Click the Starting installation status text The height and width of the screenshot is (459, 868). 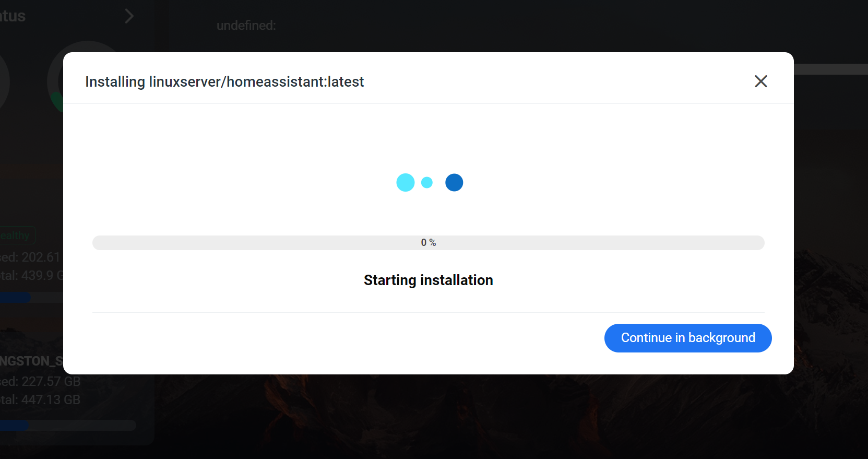click(428, 280)
